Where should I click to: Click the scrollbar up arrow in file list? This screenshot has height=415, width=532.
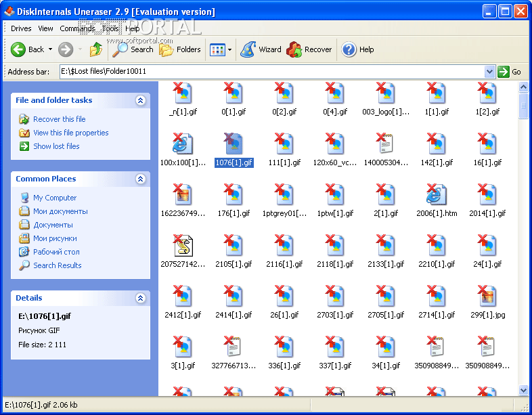pos(523,87)
